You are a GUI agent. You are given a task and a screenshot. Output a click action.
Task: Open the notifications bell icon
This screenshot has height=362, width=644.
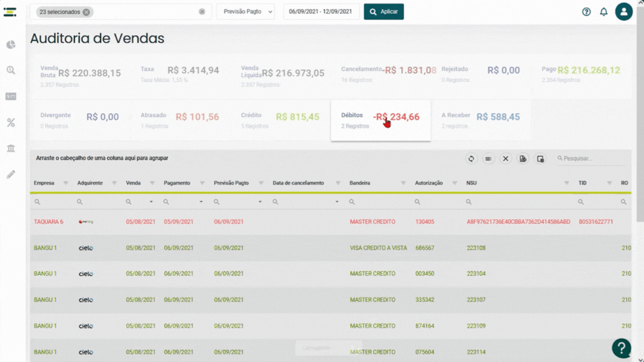pos(604,12)
